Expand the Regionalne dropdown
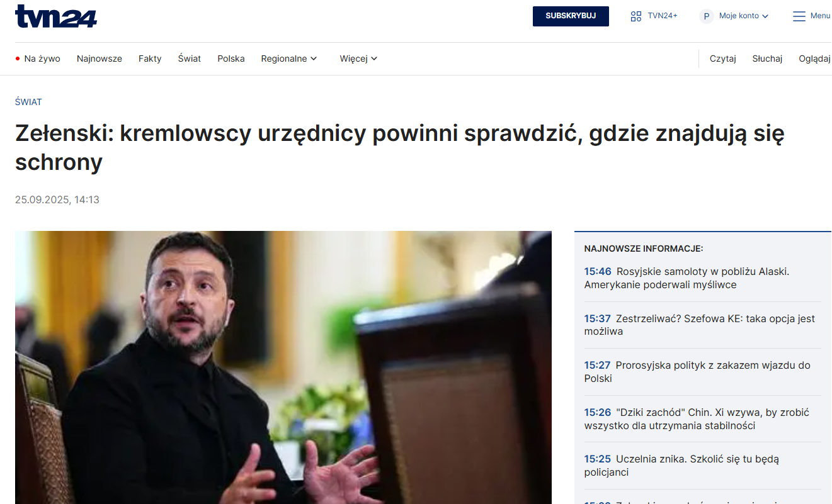832x504 pixels. [x=289, y=59]
